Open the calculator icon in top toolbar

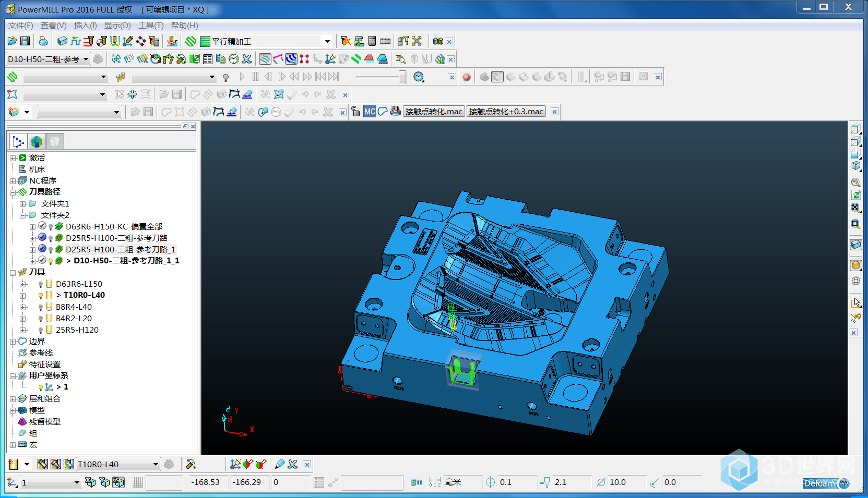372,41
